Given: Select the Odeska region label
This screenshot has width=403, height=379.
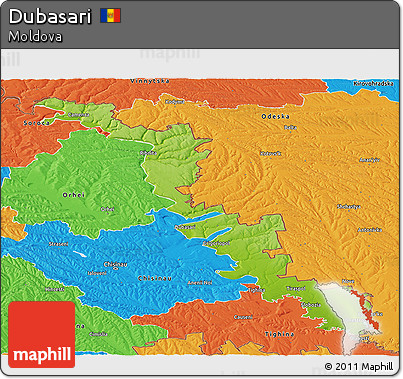Looking at the screenshot, I should point(275,116).
